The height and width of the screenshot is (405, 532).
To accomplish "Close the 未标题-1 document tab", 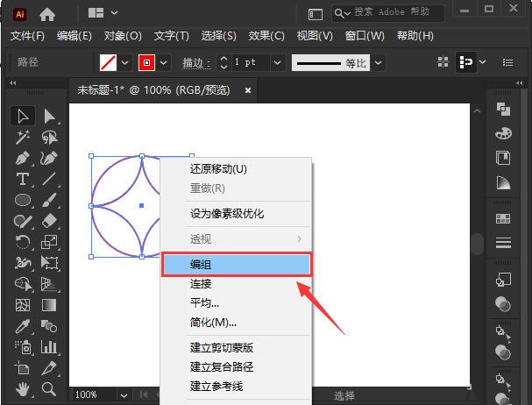I will (248, 89).
